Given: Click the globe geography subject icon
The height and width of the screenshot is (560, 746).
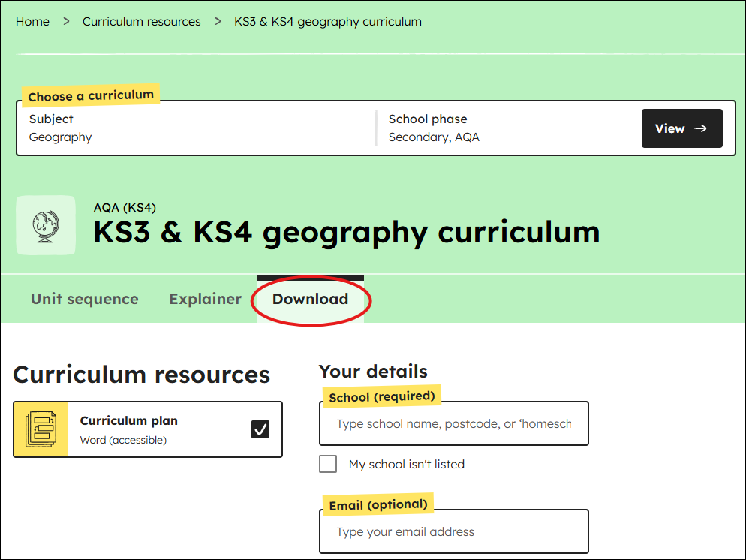Looking at the screenshot, I should click(46, 225).
